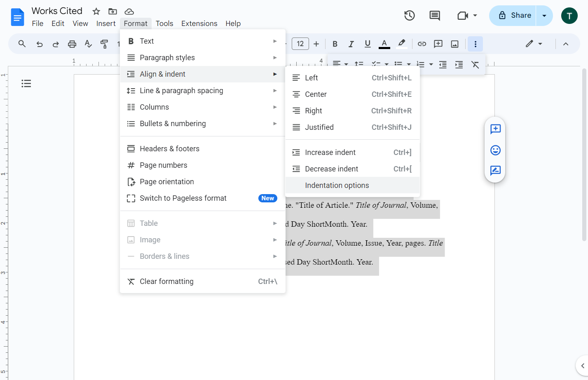Toggle underline formatting

tap(368, 44)
